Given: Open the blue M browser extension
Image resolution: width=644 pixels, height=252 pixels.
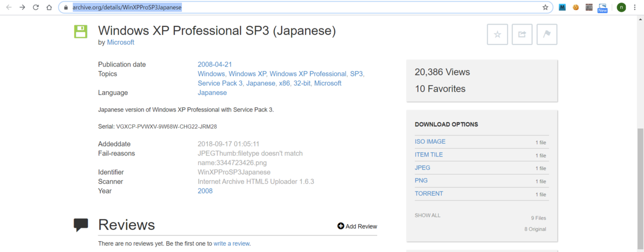Looking at the screenshot, I should pyautogui.click(x=562, y=8).
